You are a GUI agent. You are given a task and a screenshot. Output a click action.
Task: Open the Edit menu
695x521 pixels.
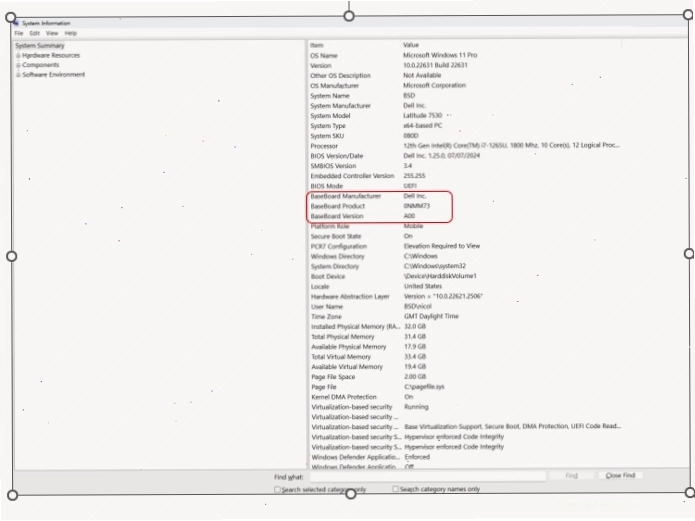(35, 33)
